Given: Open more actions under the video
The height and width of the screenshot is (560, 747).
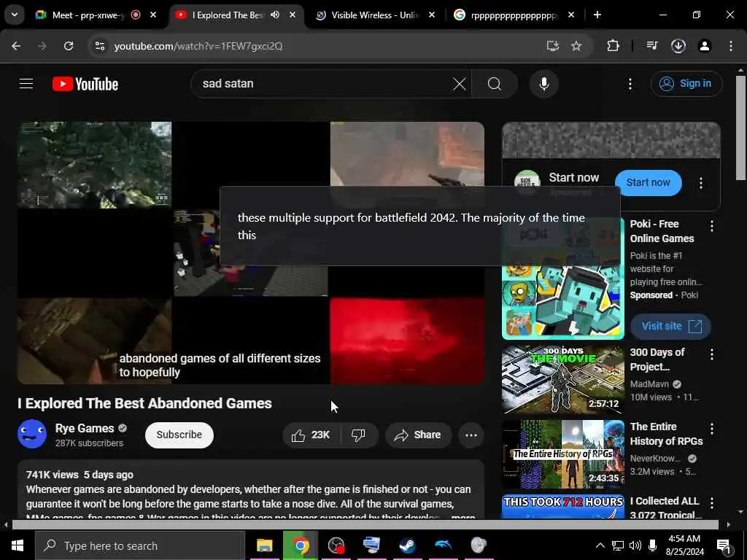Looking at the screenshot, I should (471, 435).
